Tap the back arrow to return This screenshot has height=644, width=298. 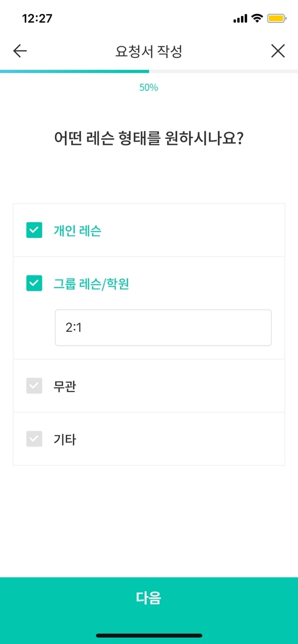pos(19,51)
